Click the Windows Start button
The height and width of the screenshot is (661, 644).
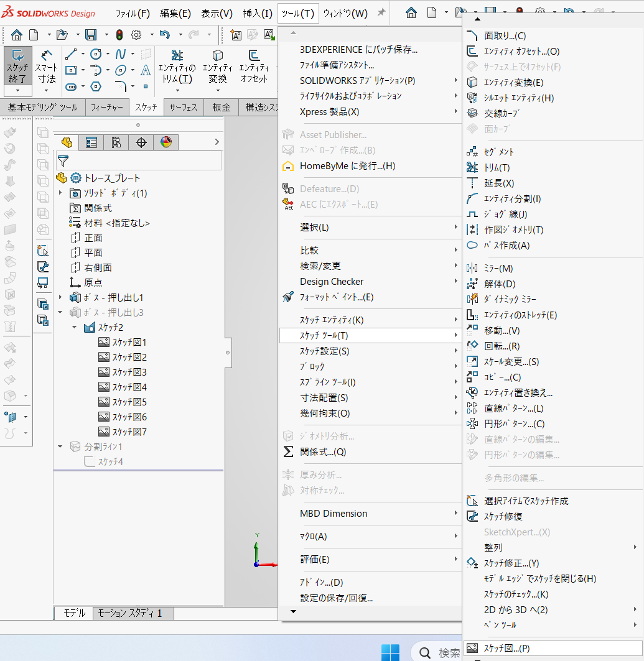coord(390,652)
